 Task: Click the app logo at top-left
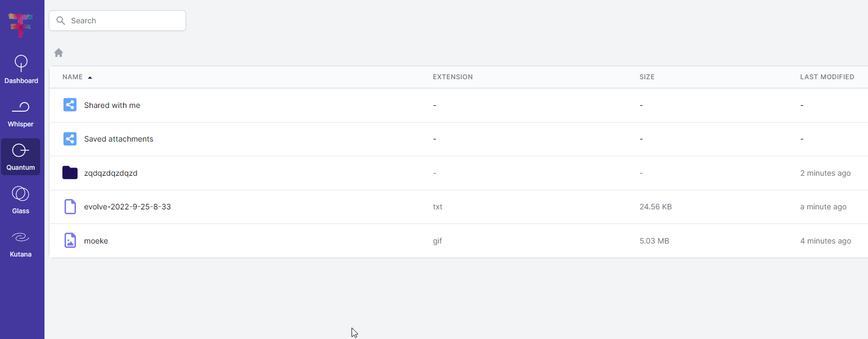[21, 24]
